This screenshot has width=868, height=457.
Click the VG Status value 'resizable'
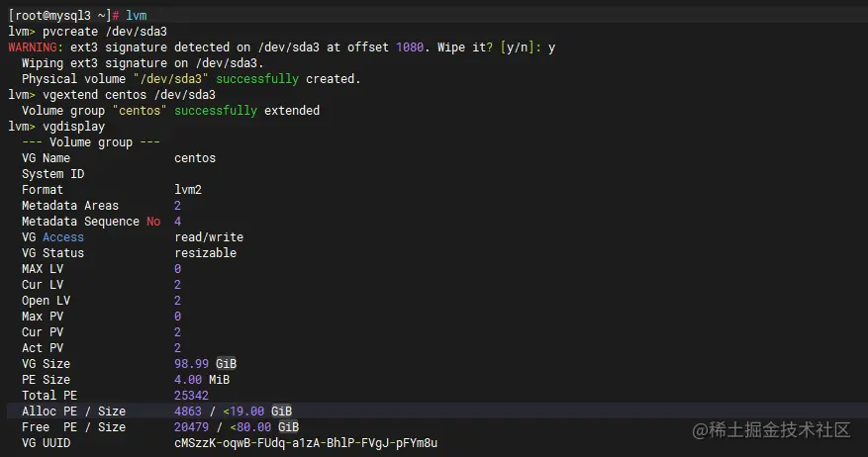pyautogui.click(x=206, y=253)
